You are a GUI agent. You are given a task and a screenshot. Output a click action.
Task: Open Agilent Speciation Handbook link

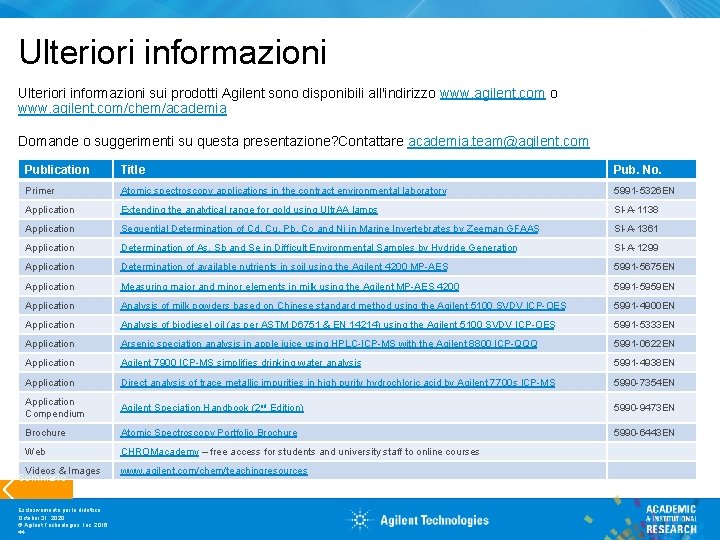point(212,408)
